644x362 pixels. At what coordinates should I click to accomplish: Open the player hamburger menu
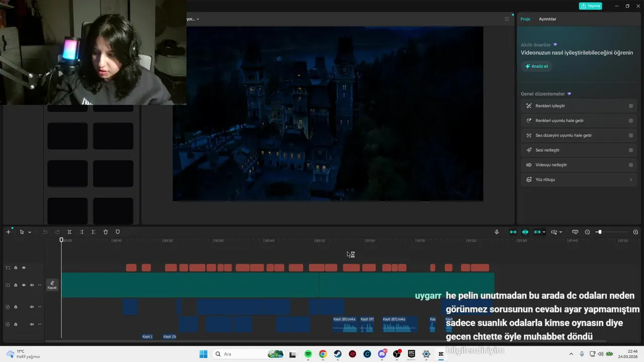click(507, 19)
